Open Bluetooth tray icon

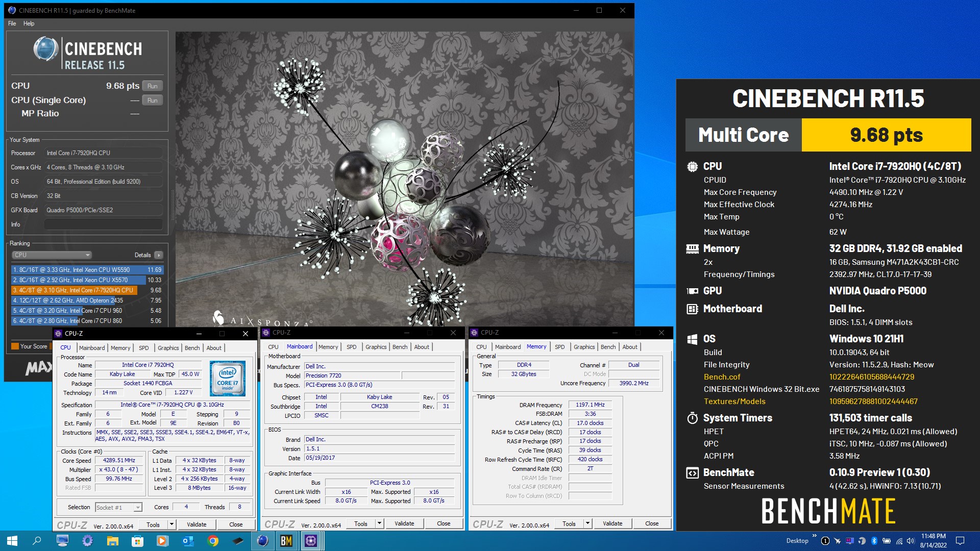874,541
